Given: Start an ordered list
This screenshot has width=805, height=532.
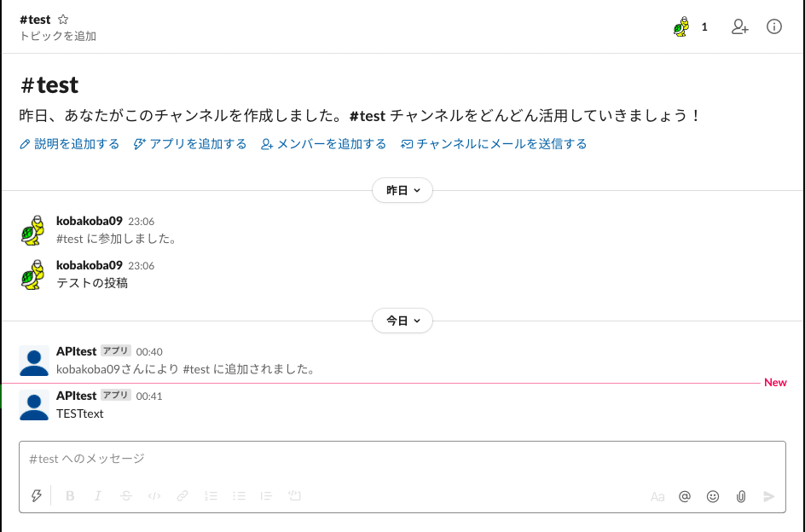Looking at the screenshot, I should pyautogui.click(x=211, y=496).
